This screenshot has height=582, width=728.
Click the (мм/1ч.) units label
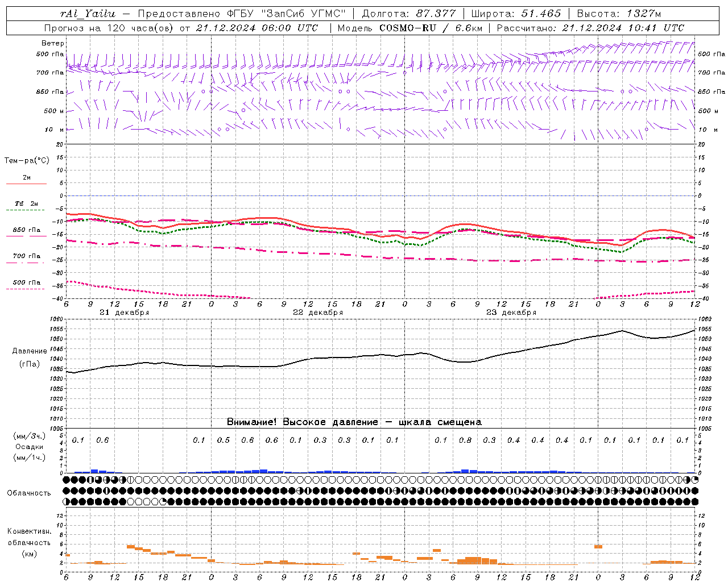coord(29,458)
